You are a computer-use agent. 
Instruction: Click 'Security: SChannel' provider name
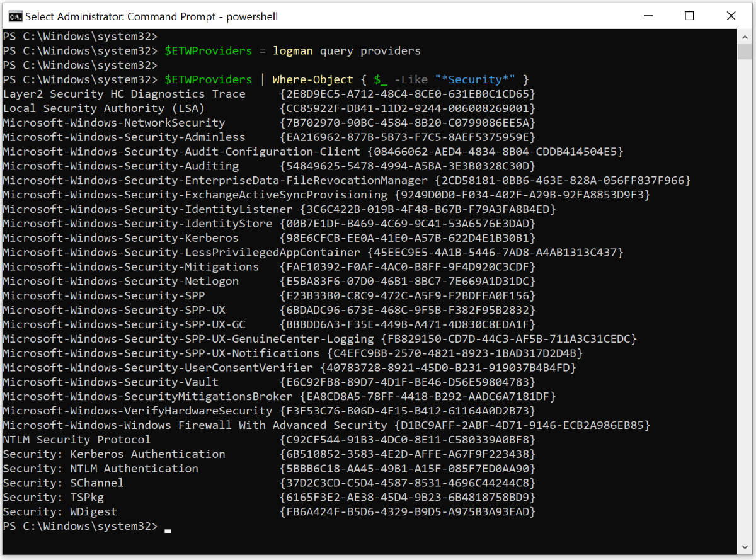[64, 483]
